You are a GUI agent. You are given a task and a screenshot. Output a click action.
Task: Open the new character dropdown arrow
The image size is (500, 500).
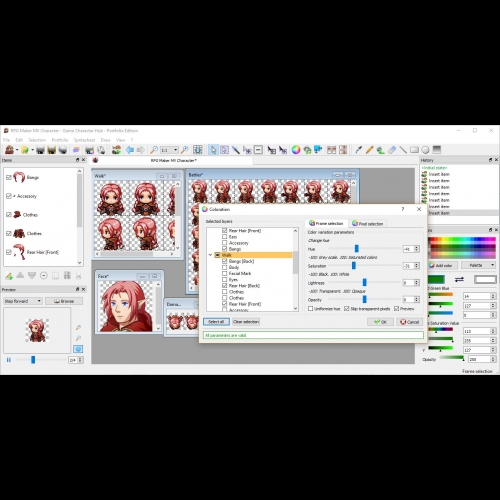(17, 150)
